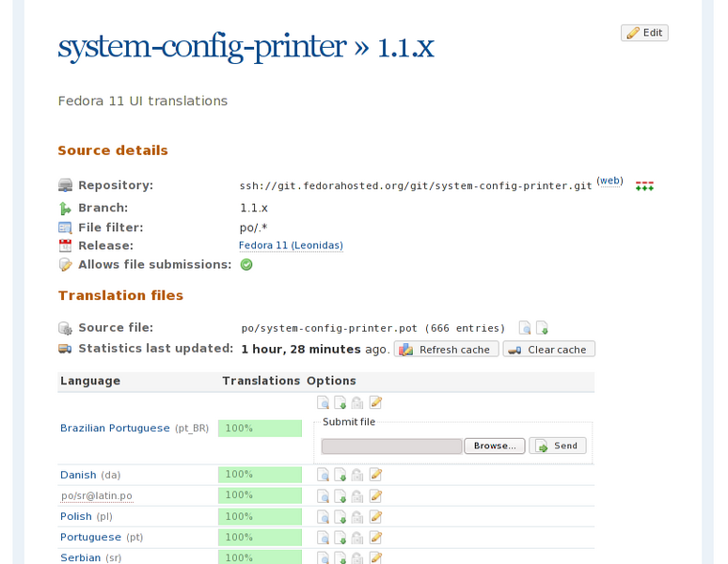The width and height of the screenshot is (728, 564).
Task: Click the po/system-config-printer.pot (666 entries) text
Action: point(372,328)
